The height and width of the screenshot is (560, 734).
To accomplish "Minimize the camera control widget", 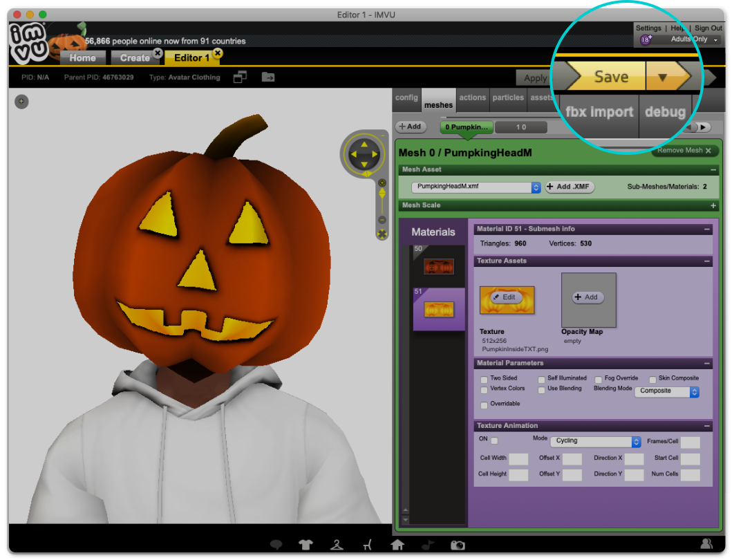I will [x=382, y=136].
